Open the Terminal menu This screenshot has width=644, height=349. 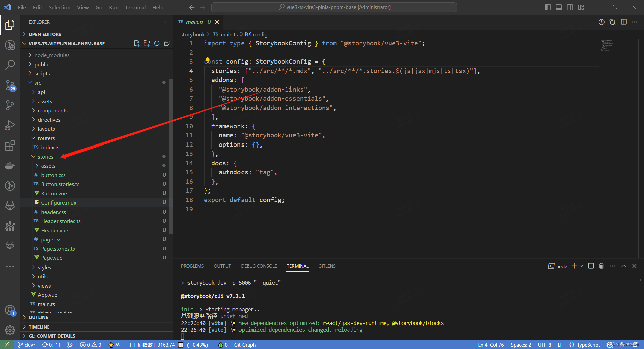click(135, 7)
